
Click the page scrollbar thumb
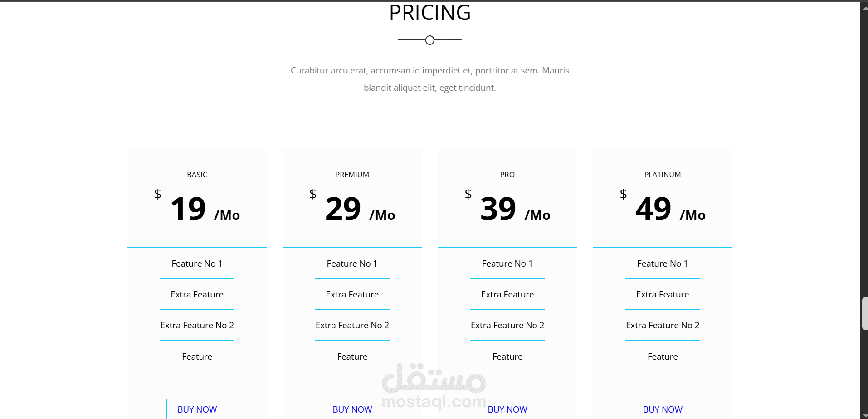864,313
